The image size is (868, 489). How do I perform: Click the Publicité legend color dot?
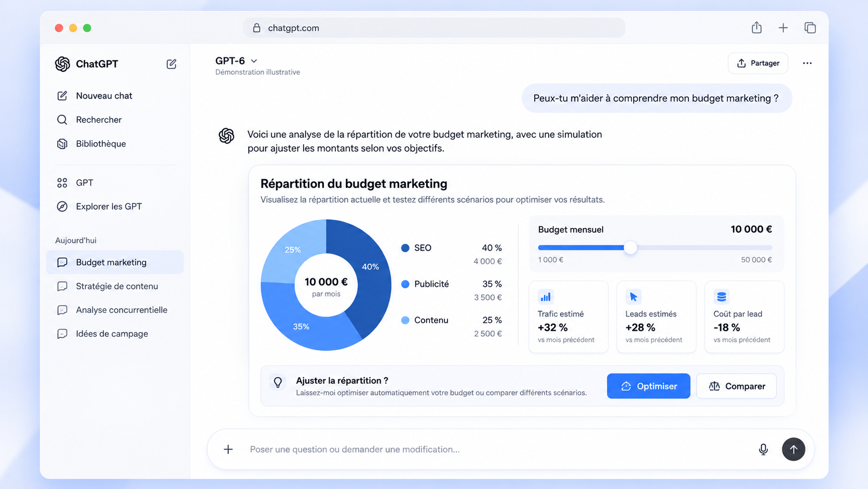[x=405, y=284]
